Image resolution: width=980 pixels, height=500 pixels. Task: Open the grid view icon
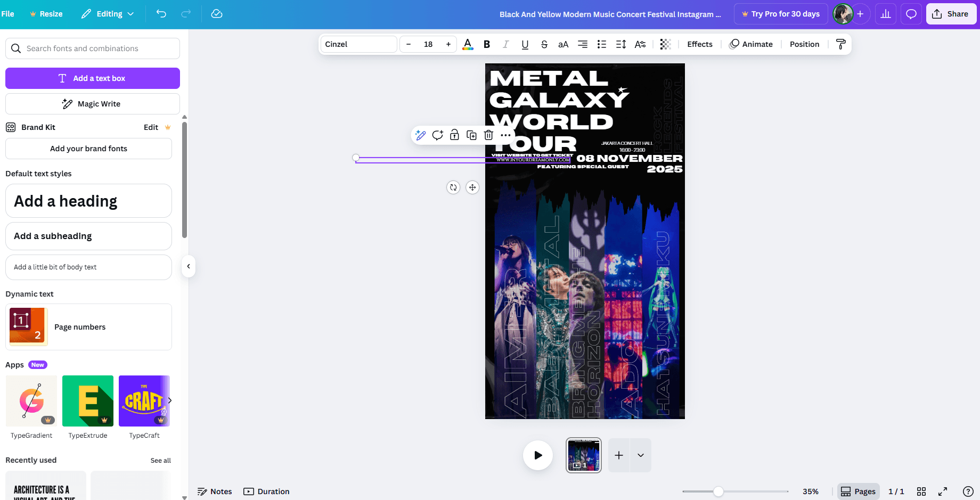(x=921, y=491)
